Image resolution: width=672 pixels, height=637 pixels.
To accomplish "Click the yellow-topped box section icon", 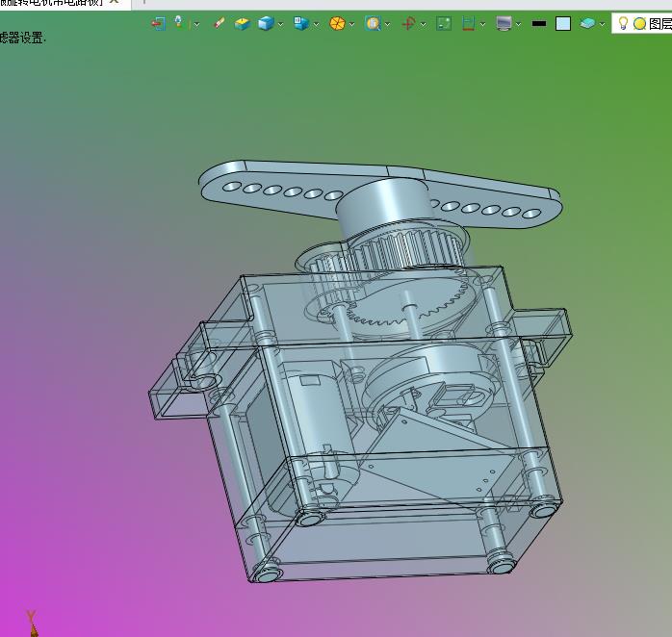I will click(243, 23).
